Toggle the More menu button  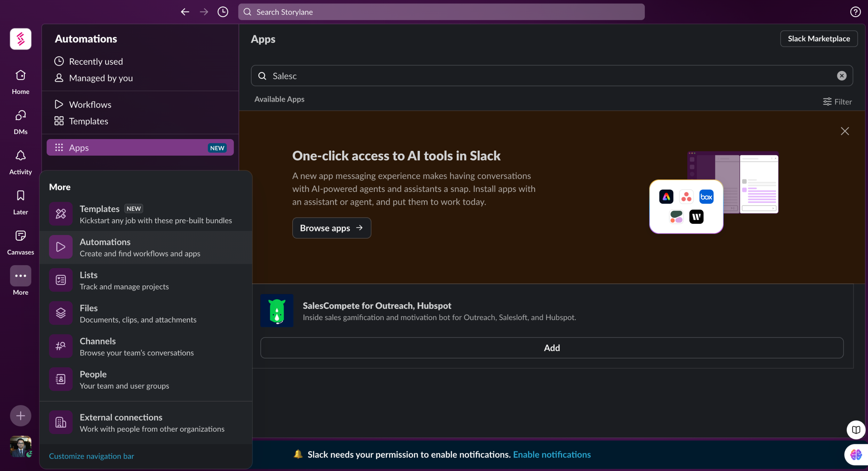click(20, 276)
